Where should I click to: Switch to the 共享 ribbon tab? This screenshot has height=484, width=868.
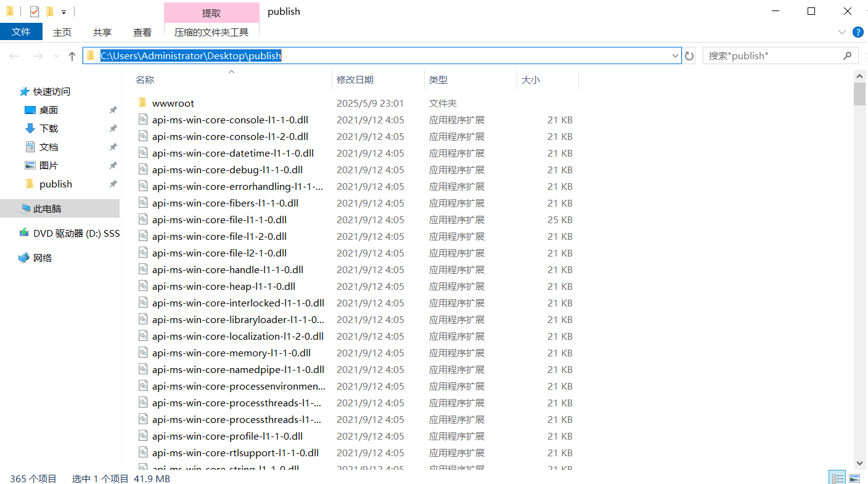102,32
